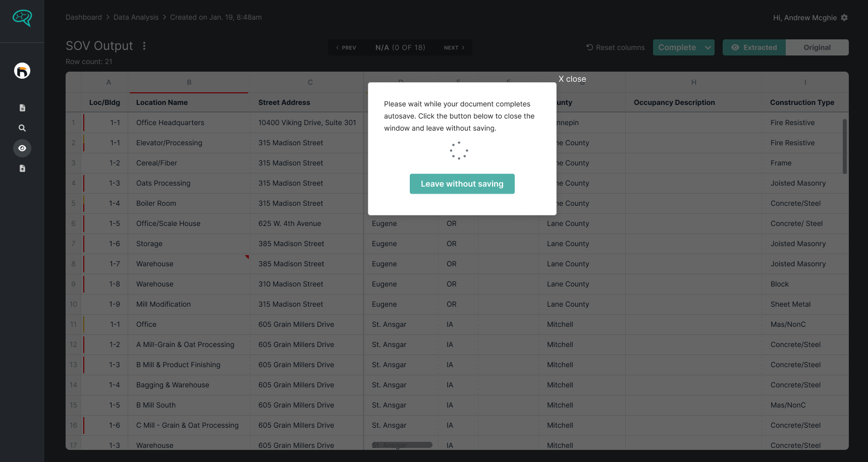Click Reset columns
Screen dimensions: 868x462
(616, 47)
